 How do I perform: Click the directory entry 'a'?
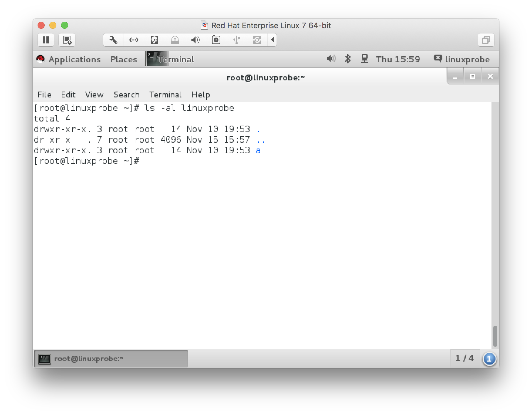click(x=258, y=151)
